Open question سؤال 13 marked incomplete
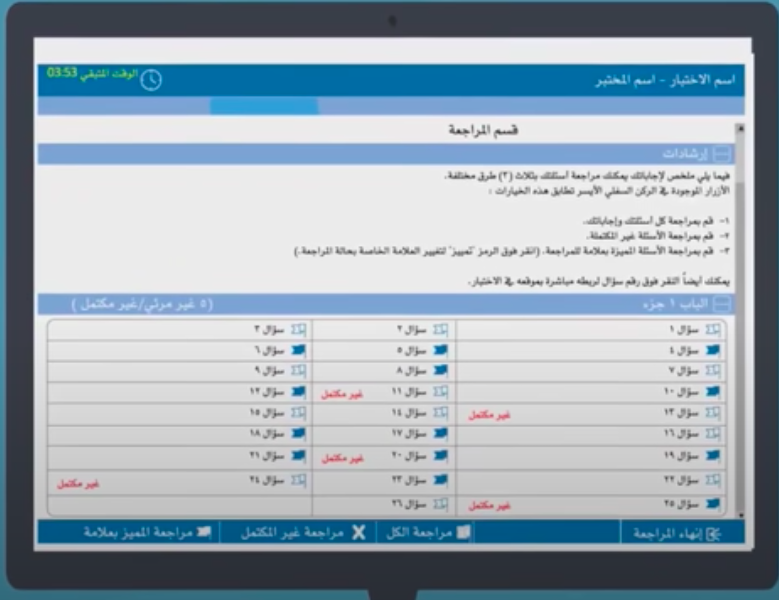Screen dimensions: 779x600 click(x=685, y=413)
